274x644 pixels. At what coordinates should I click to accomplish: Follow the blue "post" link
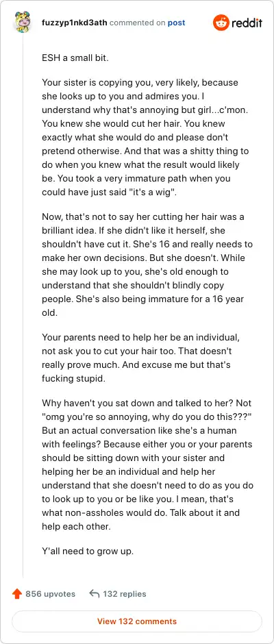pyautogui.click(x=176, y=23)
